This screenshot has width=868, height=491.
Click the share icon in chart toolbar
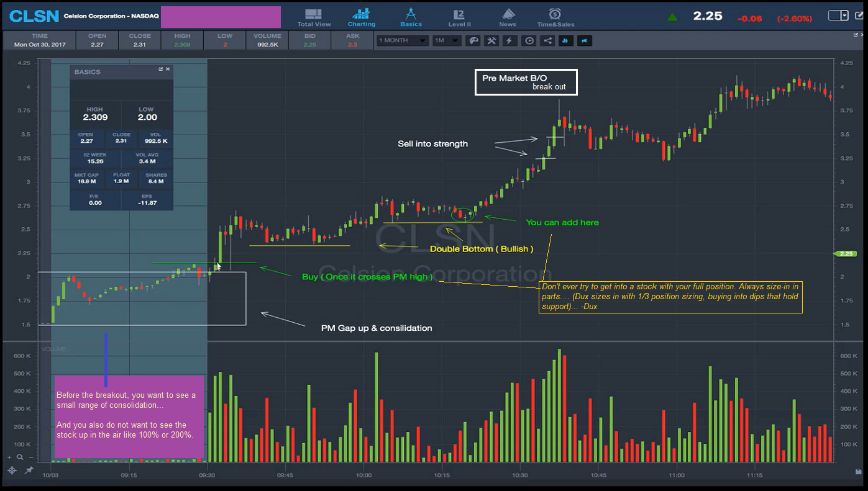click(547, 41)
